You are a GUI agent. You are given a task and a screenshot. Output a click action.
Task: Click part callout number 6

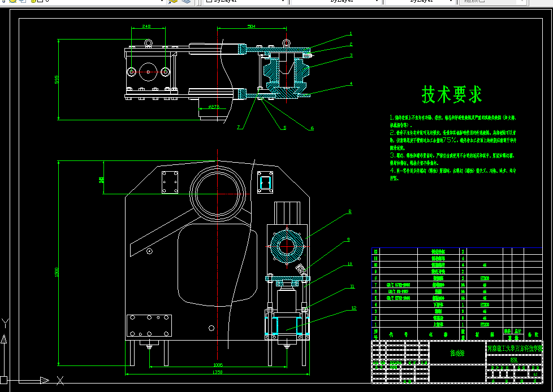(312, 128)
